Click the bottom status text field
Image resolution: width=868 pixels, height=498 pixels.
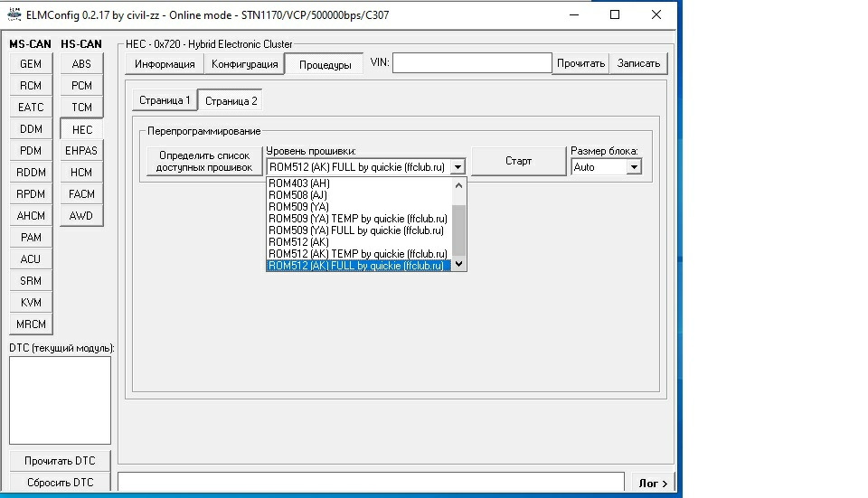[x=372, y=482]
